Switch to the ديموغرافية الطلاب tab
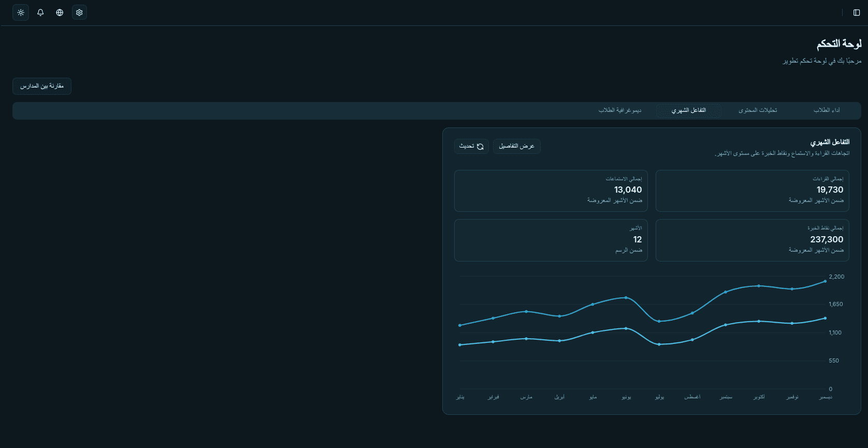This screenshot has height=448, width=868. point(620,110)
